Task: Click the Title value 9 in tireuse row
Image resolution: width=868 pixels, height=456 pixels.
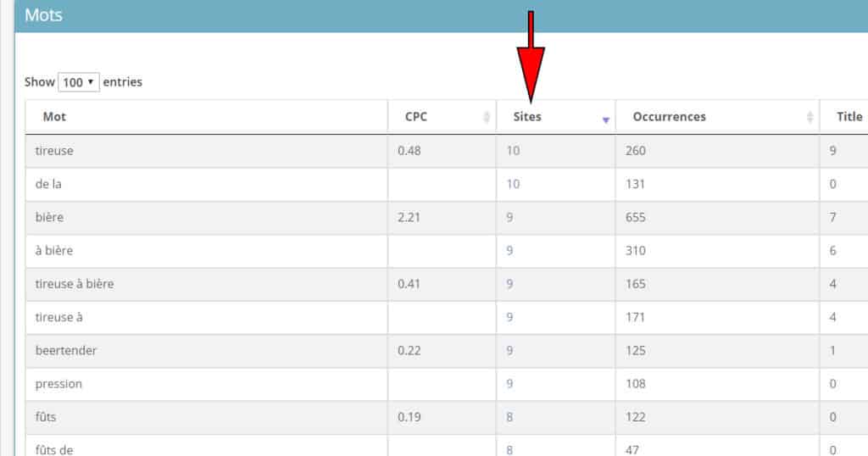Action: click(x=832, y=151)
